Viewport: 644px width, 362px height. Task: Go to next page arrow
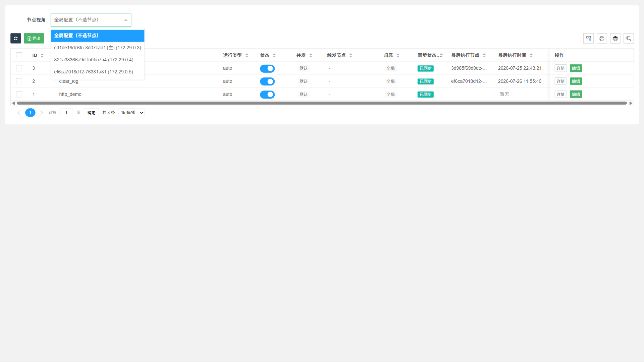42,113
